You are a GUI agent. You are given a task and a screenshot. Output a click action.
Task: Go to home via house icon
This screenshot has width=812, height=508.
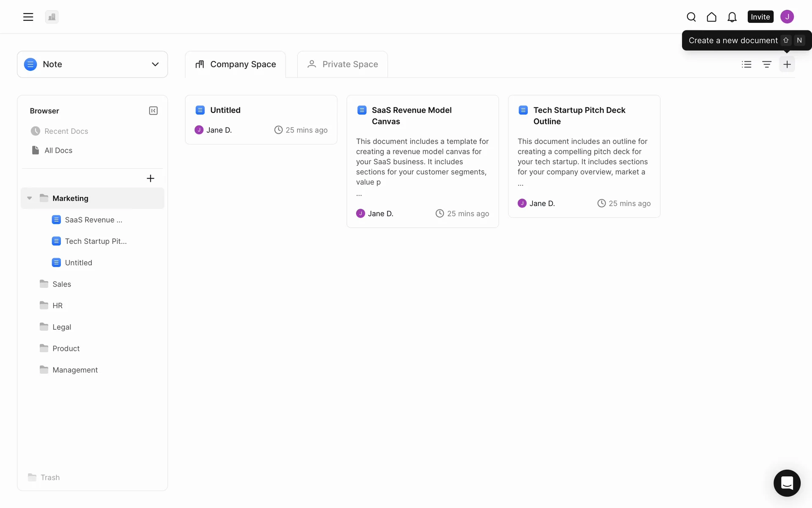tap(711, 17)
